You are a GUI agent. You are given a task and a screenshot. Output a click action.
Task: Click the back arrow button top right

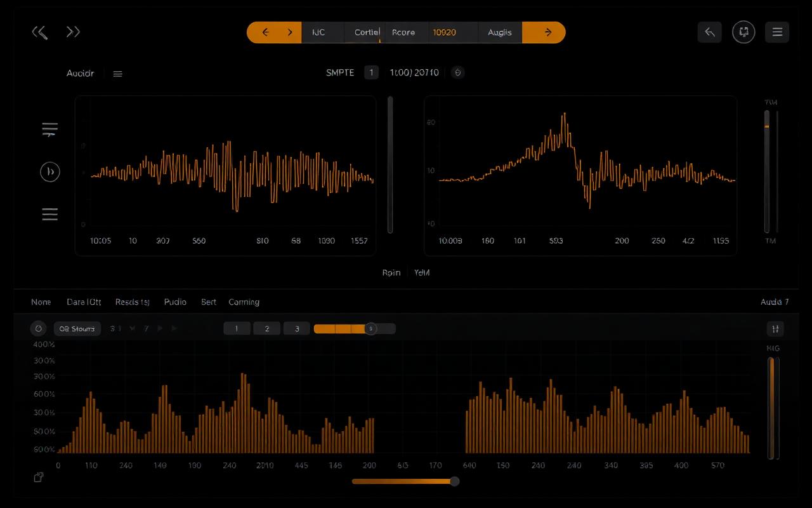(x=710, y=32)
